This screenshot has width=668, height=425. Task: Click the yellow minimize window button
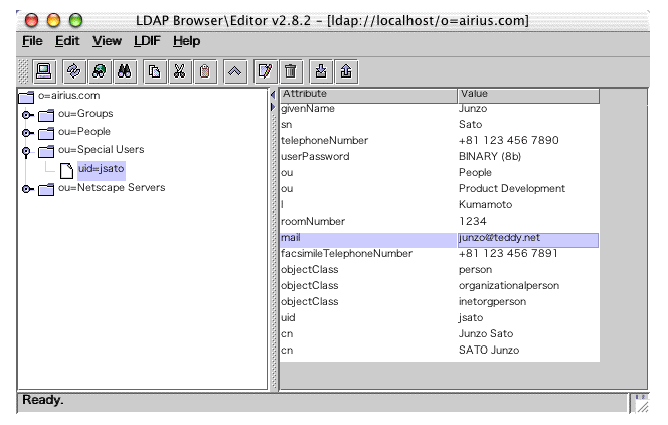(53, 20)
